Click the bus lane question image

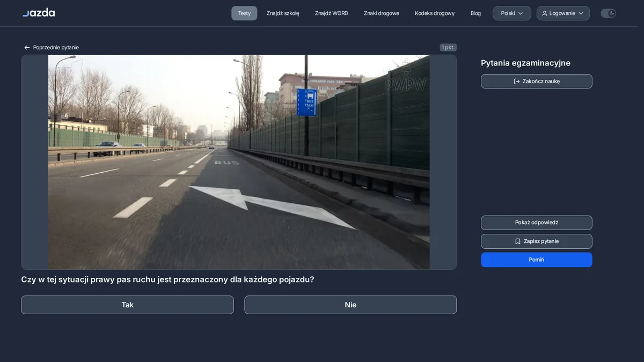tap(239, 162)
